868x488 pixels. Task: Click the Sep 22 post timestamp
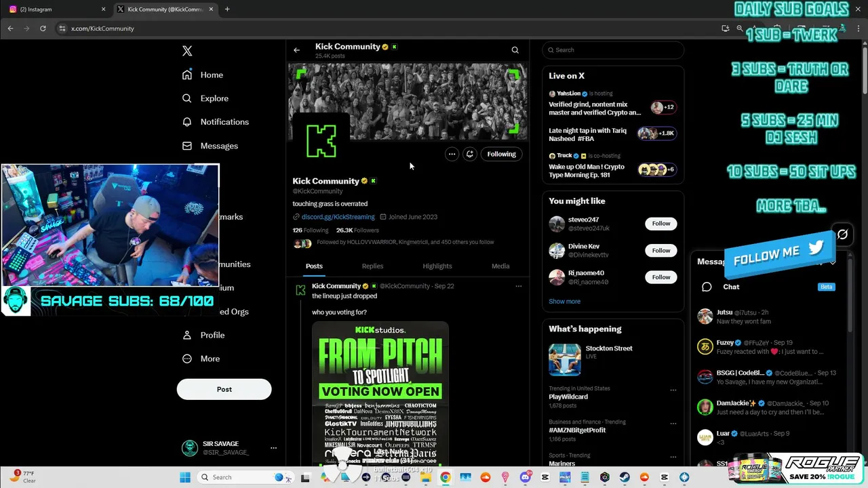[x=444, y=286]
